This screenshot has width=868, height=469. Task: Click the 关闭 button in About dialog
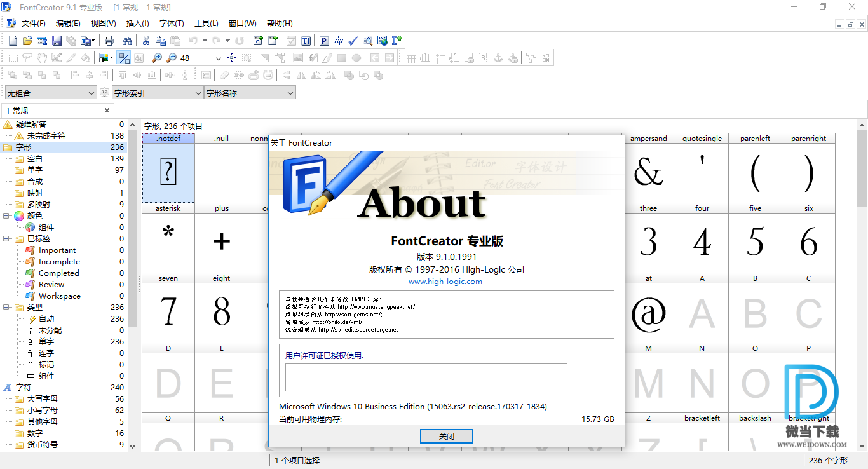click(x=447, y=437)
